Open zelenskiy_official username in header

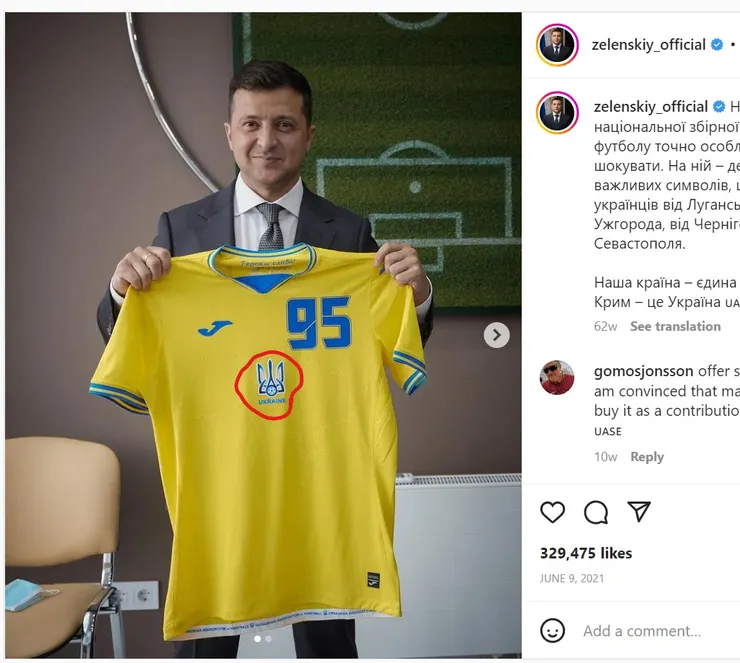tap(648, 45)
